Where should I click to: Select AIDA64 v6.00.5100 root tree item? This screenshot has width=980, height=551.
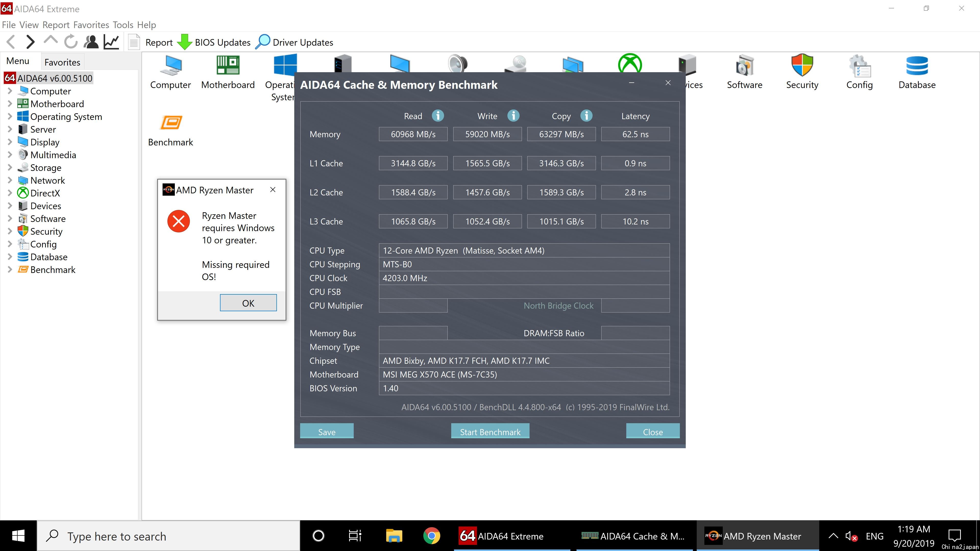pos(48,78)
